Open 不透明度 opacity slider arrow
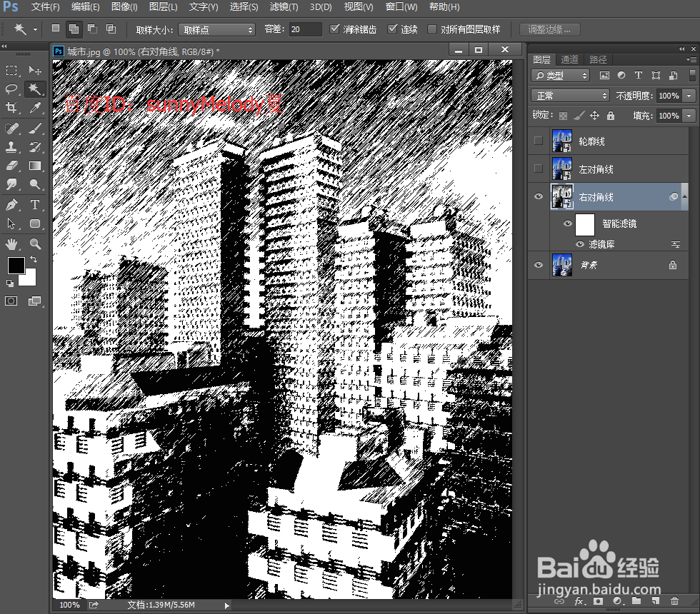 (x=689, y=96)
